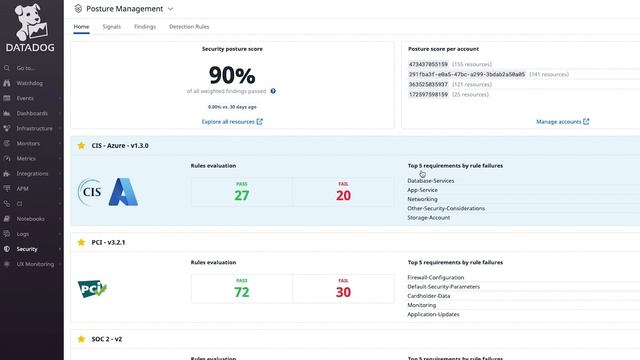Switch to the Findings tab

click(x=145, y=27)
